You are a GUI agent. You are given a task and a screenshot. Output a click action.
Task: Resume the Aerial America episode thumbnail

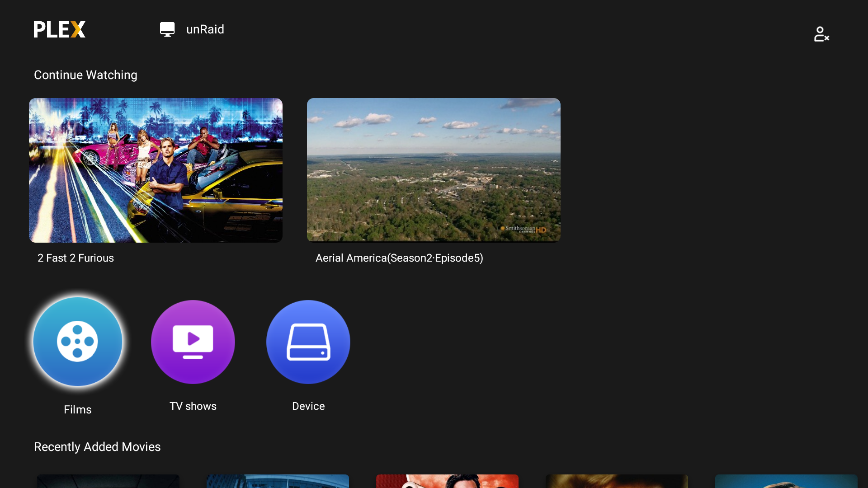(x=434, y=170)
